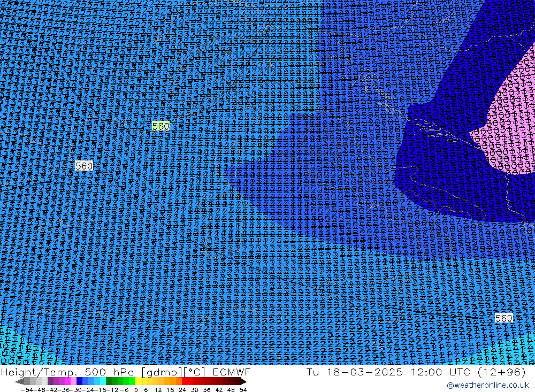Click the date 'Tu 18-03-2025'
Viewport: 535px width, 392px height.
(355, 372)
